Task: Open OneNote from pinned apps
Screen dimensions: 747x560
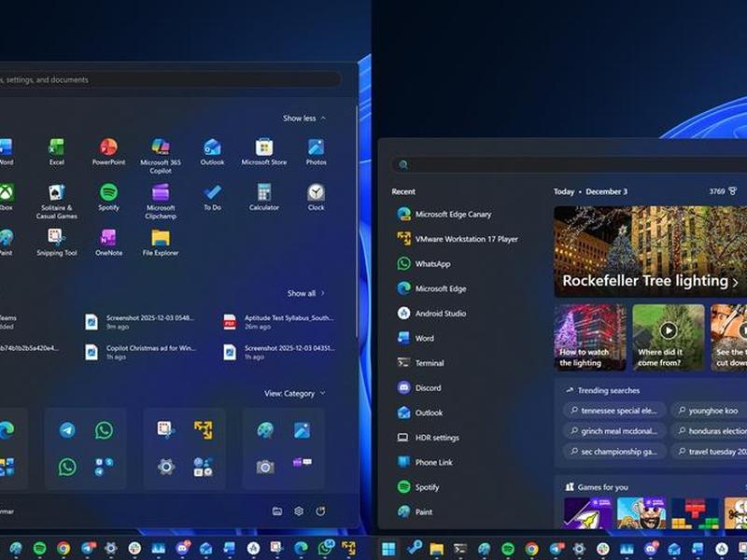Action: (108, 243)
